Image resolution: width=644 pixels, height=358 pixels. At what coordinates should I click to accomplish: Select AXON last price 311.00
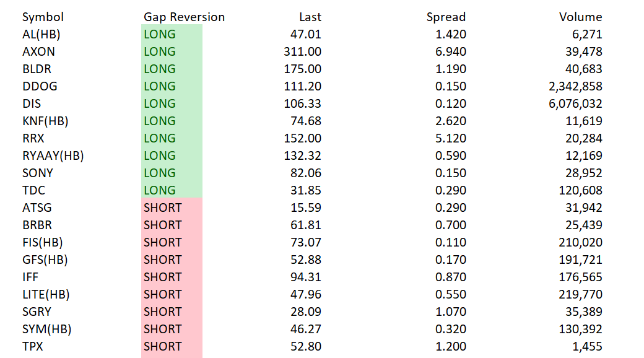coord(302,51)
